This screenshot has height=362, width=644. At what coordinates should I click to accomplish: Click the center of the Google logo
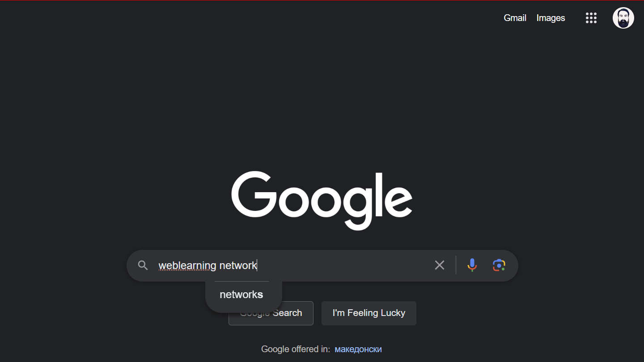322,201
